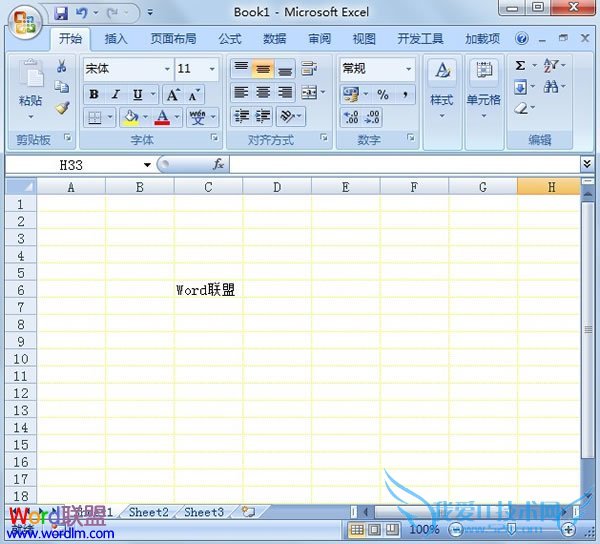The width and height of the screenshot is (600, 544).
Task: Toggle center horizontal alignment
Action: [263, 92]
